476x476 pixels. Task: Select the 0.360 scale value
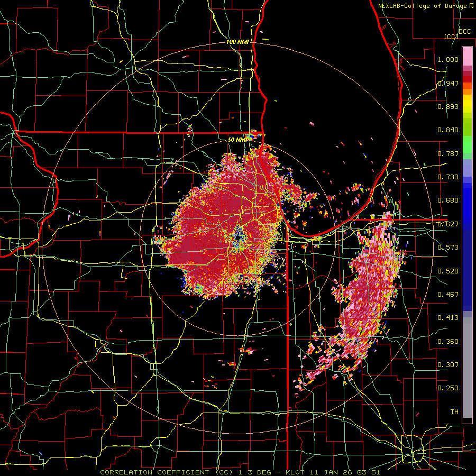(448, 341)
